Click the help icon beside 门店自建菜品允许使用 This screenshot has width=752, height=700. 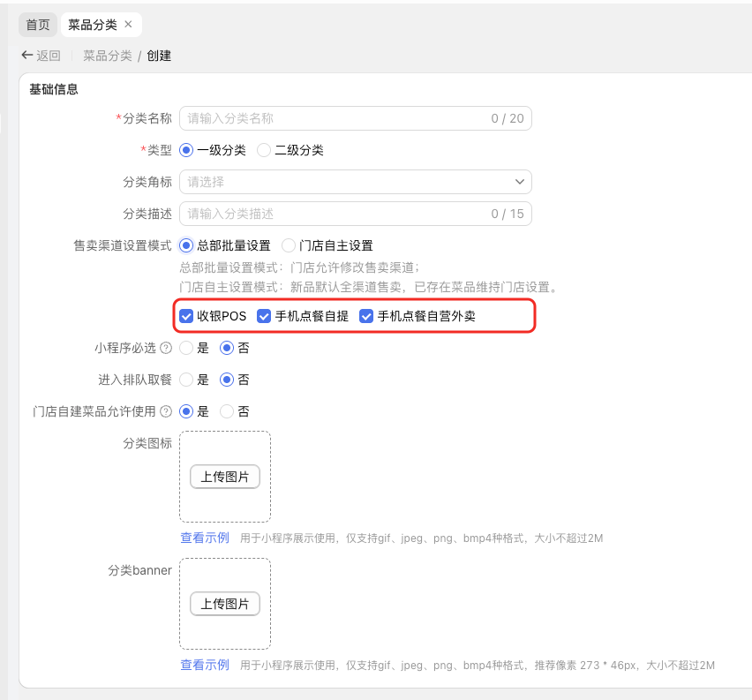click(166, 411)
